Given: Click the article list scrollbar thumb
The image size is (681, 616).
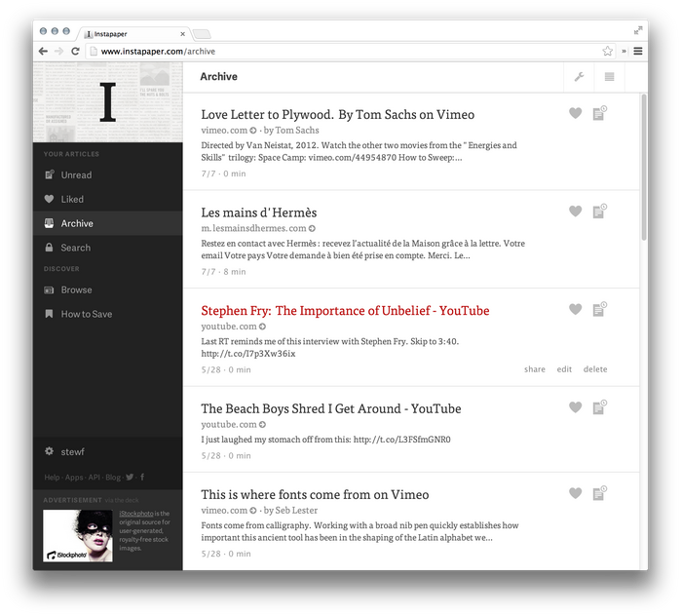Looking at the screenshot, I should coord(644,167).
